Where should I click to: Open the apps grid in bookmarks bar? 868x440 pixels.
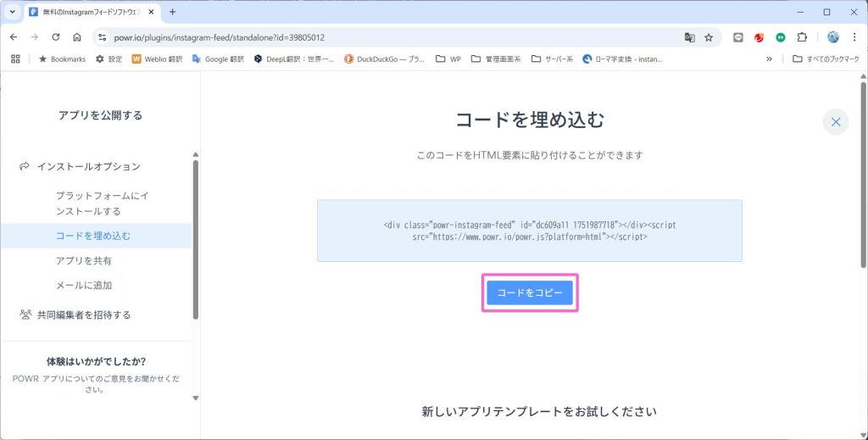pos(15,58)
